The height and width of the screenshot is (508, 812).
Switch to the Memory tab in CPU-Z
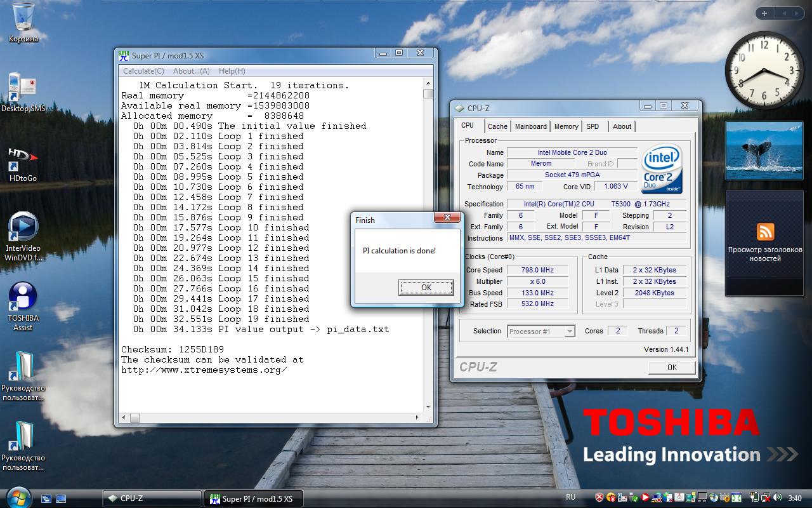click(566, 126)
